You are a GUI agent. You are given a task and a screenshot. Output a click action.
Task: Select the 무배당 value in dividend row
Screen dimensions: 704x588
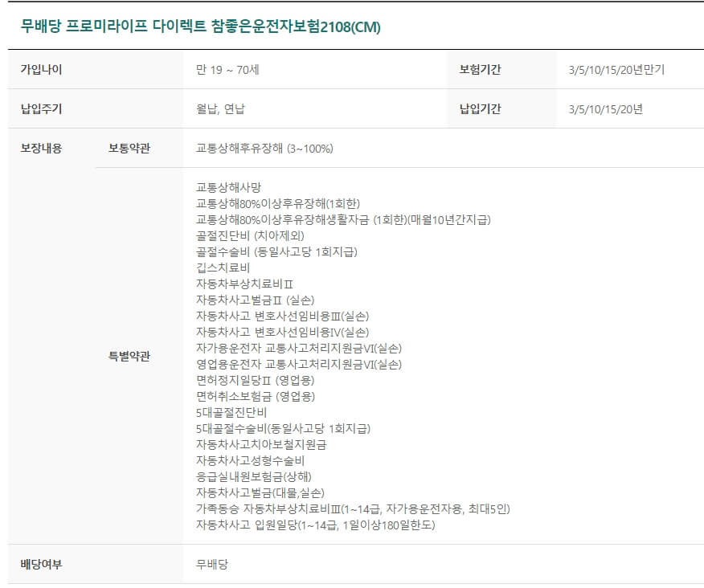coord(212,565)
